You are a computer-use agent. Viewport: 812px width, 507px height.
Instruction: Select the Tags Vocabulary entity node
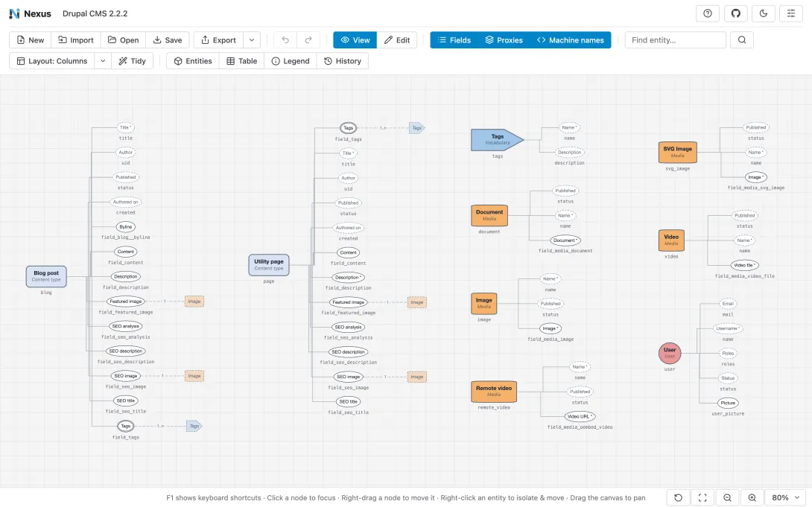[497, 140]
